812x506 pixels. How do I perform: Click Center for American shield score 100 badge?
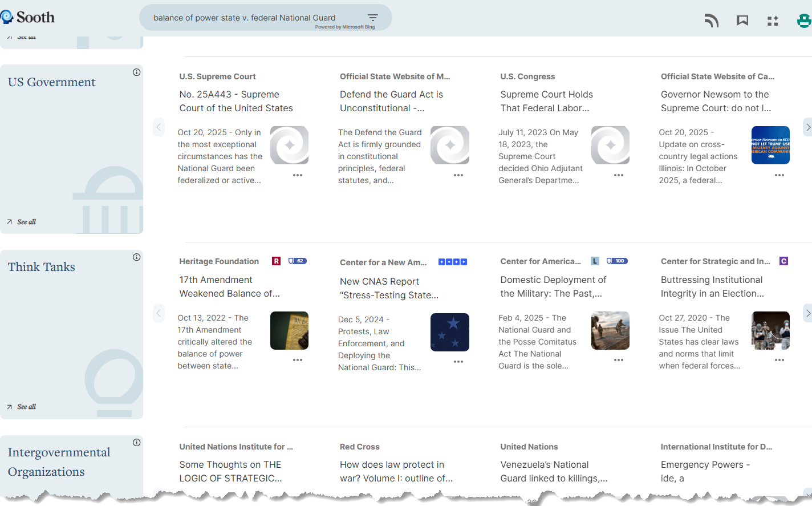point(617,261)
